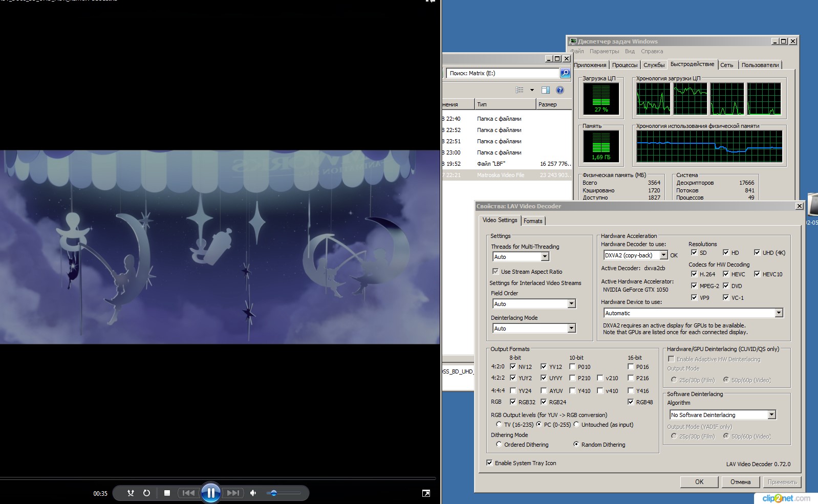Uncheck VC-1 hardware decoding
818x504 pixels.
coord(726,297)
